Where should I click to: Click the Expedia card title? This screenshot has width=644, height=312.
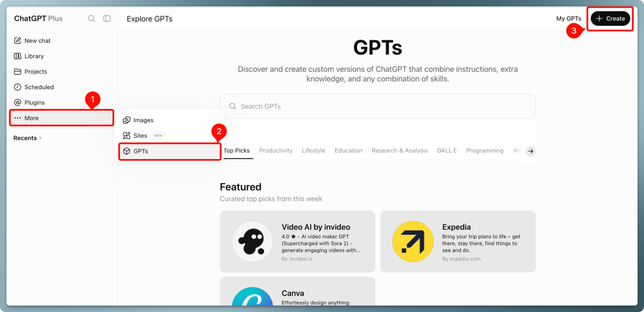457,227
